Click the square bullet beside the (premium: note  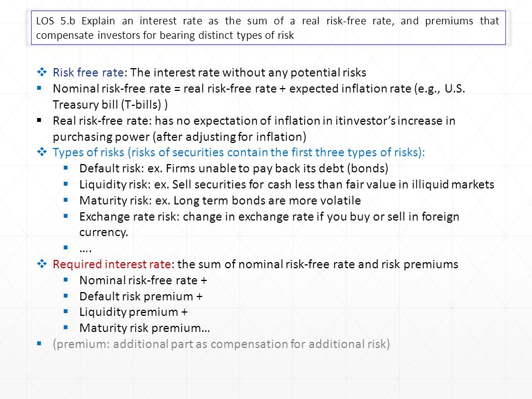click(x=39, y=344)
